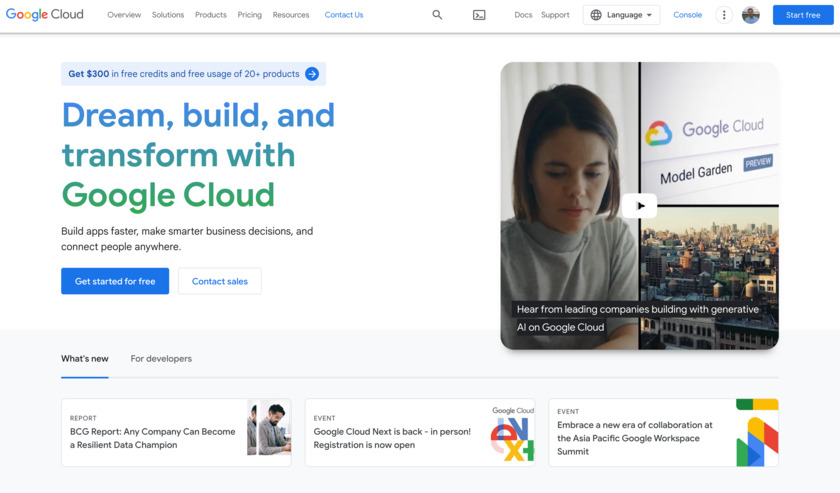Click the Google Workspace Summit graphic
The height and width of the screenshot is (493, 840).
(757, 432)
